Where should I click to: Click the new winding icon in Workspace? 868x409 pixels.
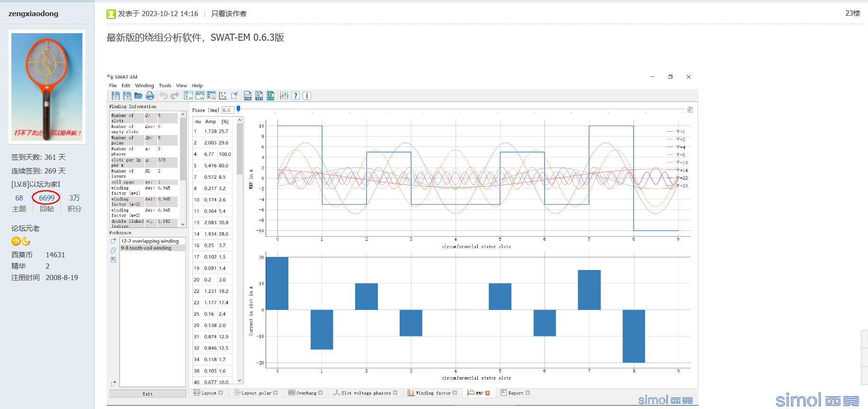[113, 241]
